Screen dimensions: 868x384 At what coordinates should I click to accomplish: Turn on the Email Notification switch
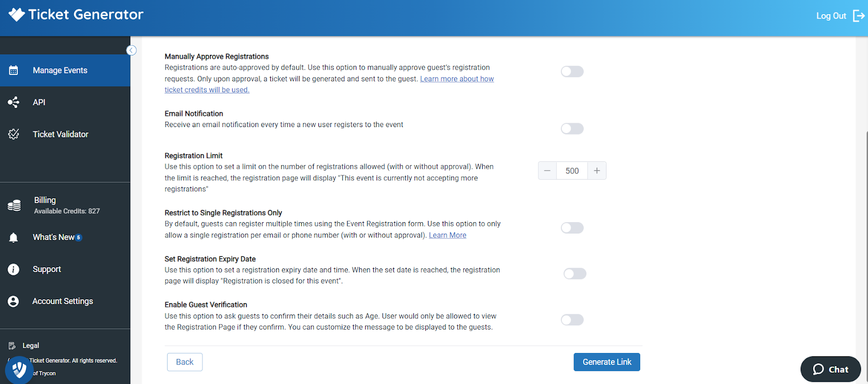coord(572,129)
